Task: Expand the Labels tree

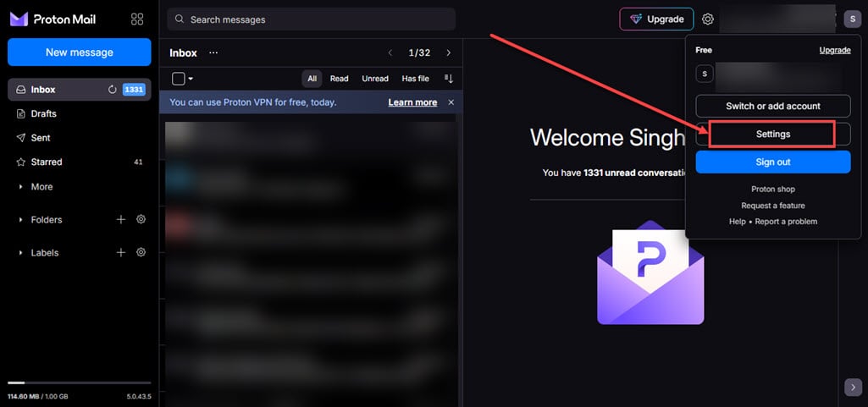Action: click(21, 253)
